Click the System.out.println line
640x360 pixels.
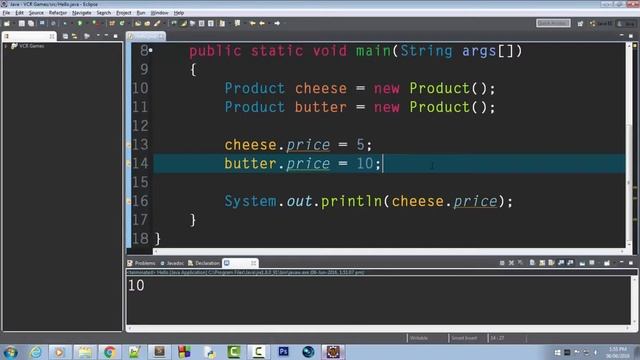(x=369, y=201)
